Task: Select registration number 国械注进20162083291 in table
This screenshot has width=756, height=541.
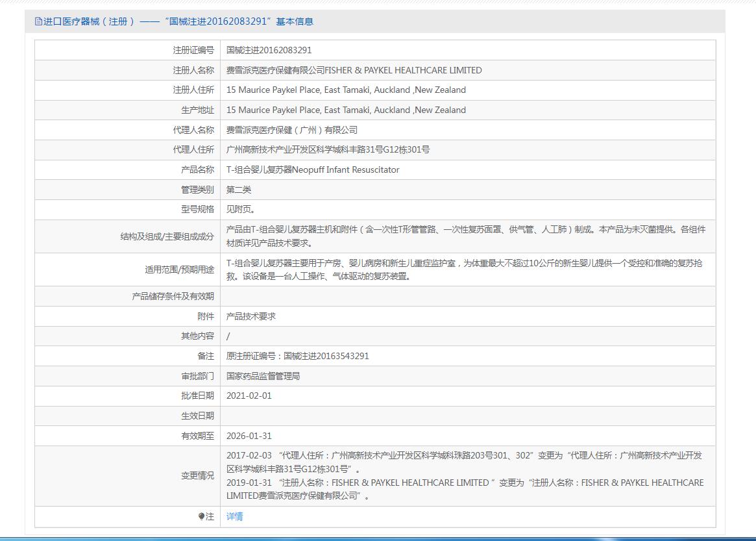Action: tap(269, 50)
